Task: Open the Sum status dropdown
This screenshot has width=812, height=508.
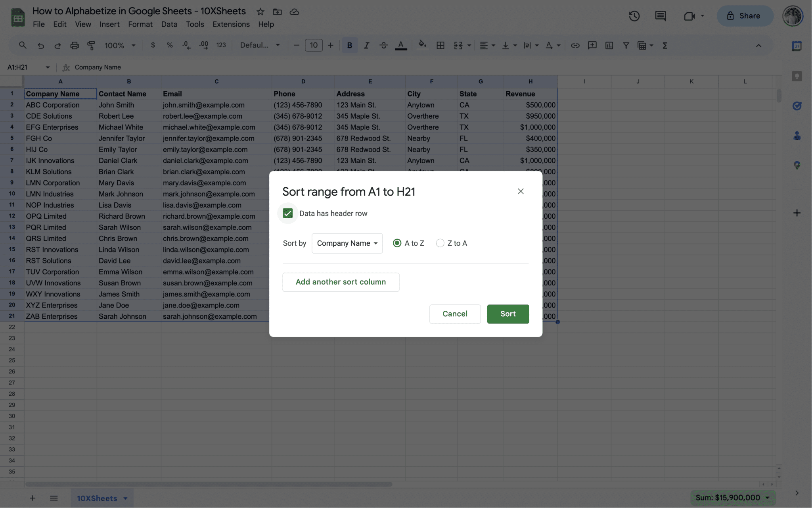Action: tap(732, 498)
